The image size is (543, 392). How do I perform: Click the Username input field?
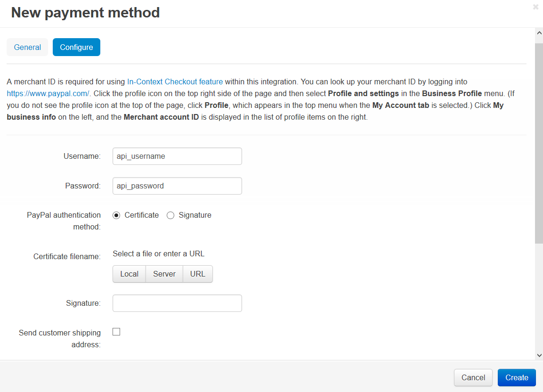[177, 156]
